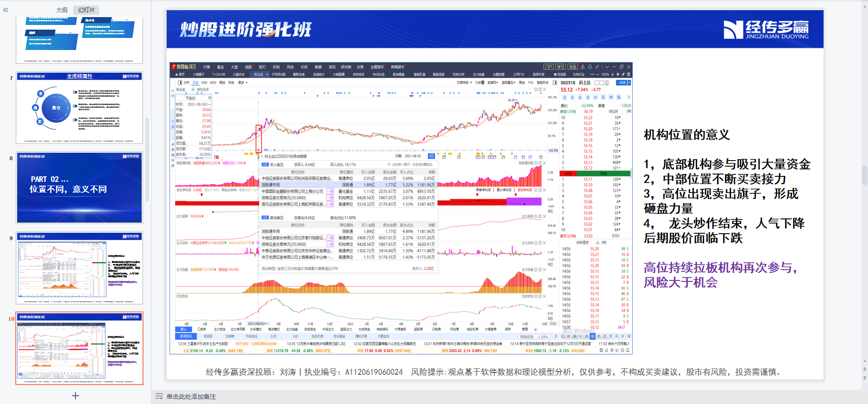
Task: Click 行情 menu in the embedded stock software
Action: [x=206, y=67]
